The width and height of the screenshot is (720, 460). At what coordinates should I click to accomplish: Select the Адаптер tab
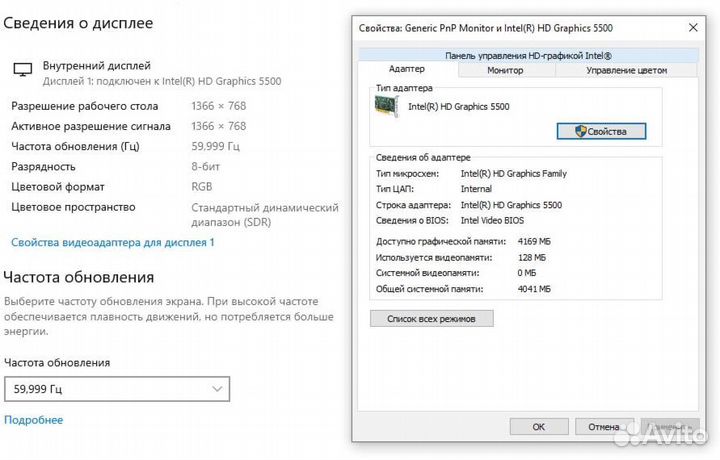(407, 69)
